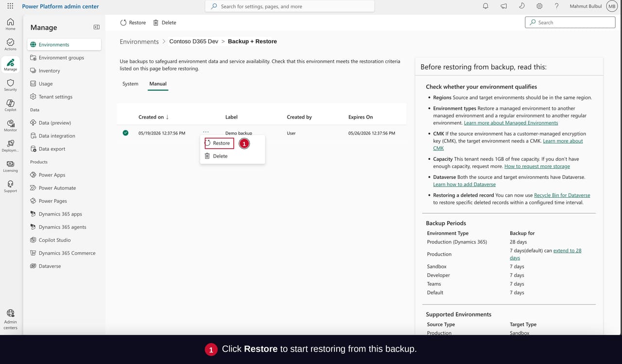Screen dimensions: 622x364
Task: Open Learn more about CMK link
Action: point(563,141)
